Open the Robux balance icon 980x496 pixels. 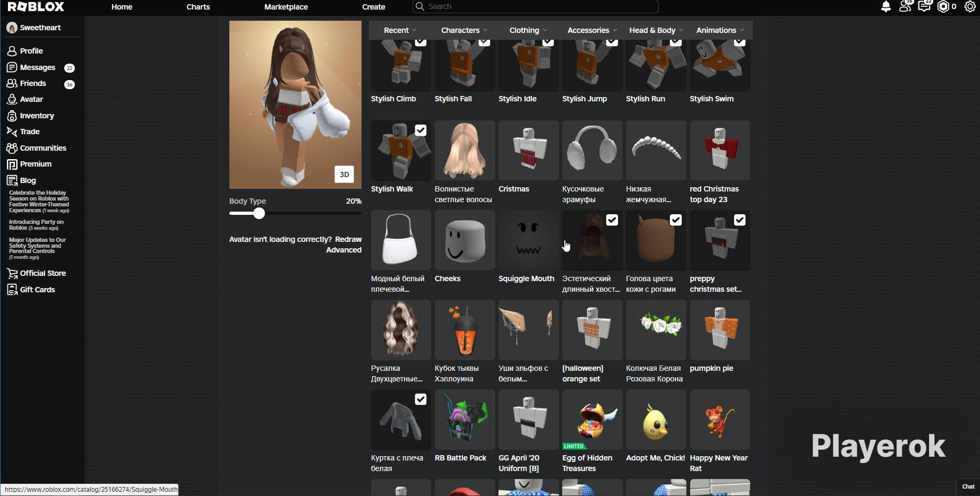pyautogui.click(x=943, y=7)
